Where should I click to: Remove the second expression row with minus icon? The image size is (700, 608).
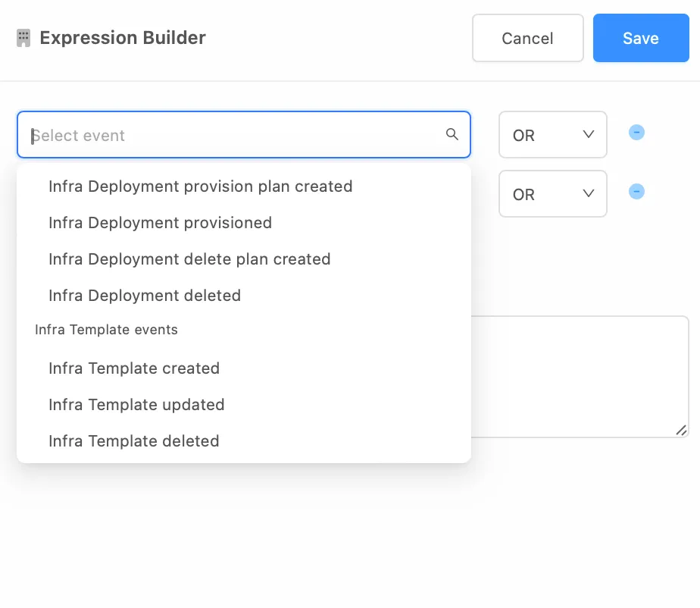636,192
